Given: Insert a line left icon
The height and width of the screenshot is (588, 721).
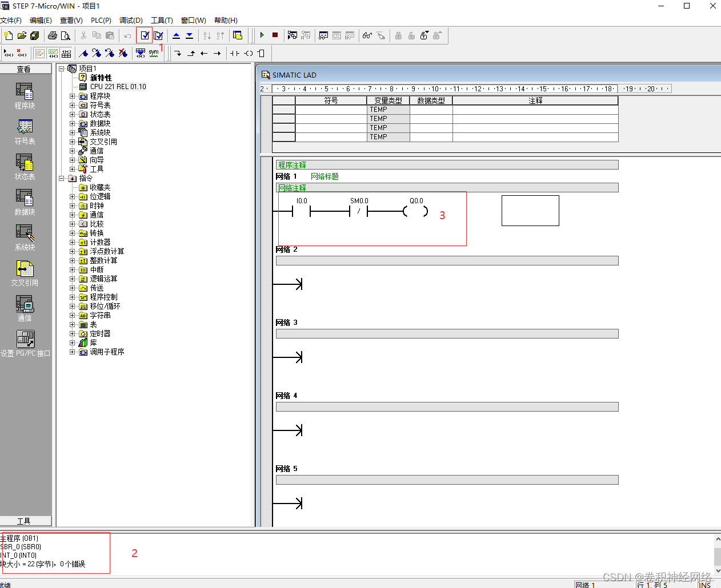Looking at the screenshot, I should (x=204, y=53).
